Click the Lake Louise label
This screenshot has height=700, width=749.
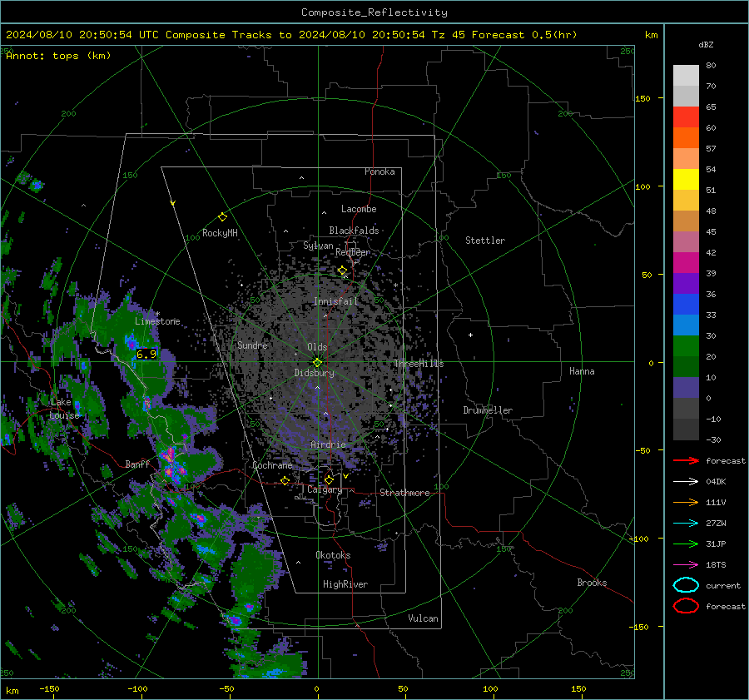pyautogui.click(x=64, y=409)
